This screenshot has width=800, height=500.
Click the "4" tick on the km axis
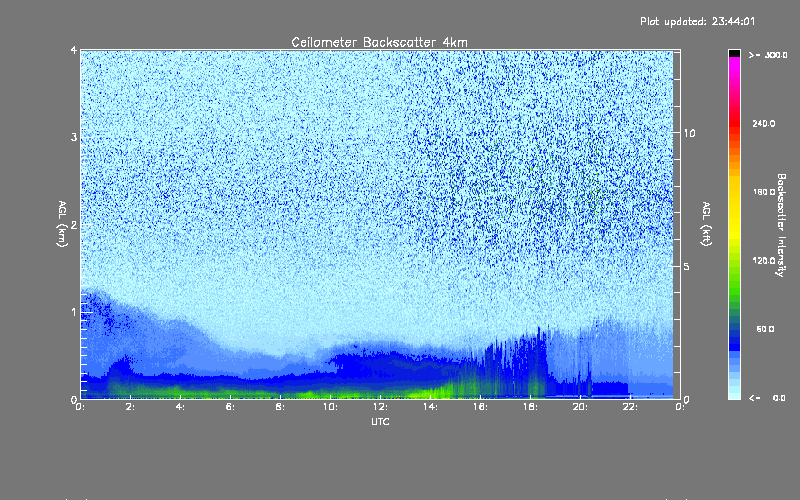point(74,50)
